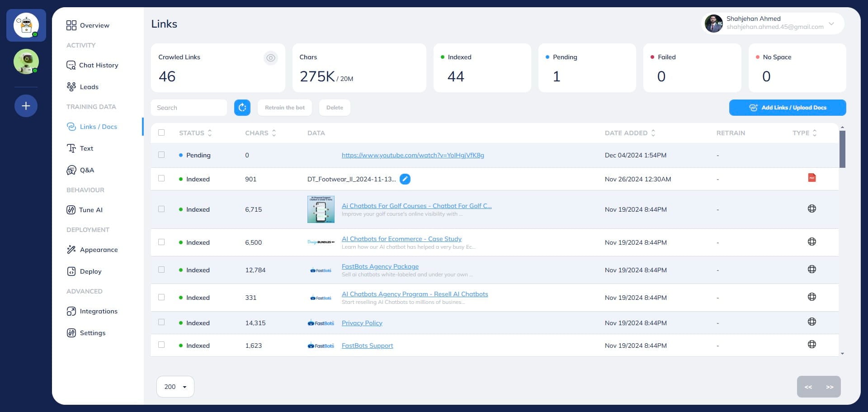Select the green robot bot avatar
The height and width of the screenshot is (412, 868).
click(x=26, y=61)
